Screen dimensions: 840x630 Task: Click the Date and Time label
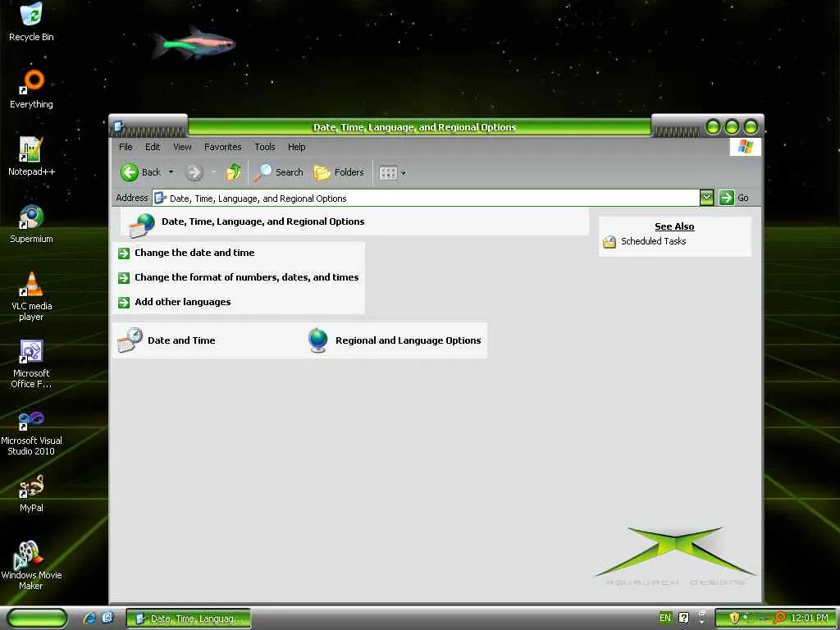click(x=181, y=340)
